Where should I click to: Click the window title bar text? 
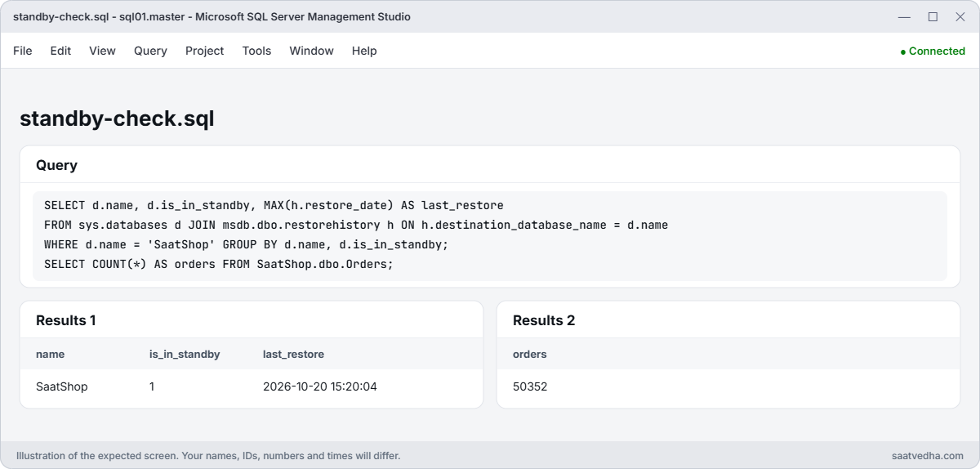212,16
